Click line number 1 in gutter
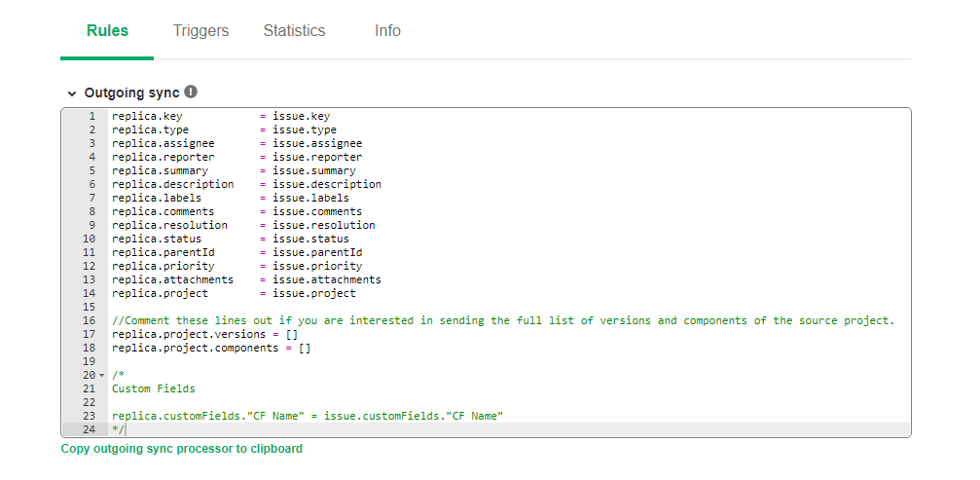The height and width of the screenshot is (480, 980). [92, 116]
